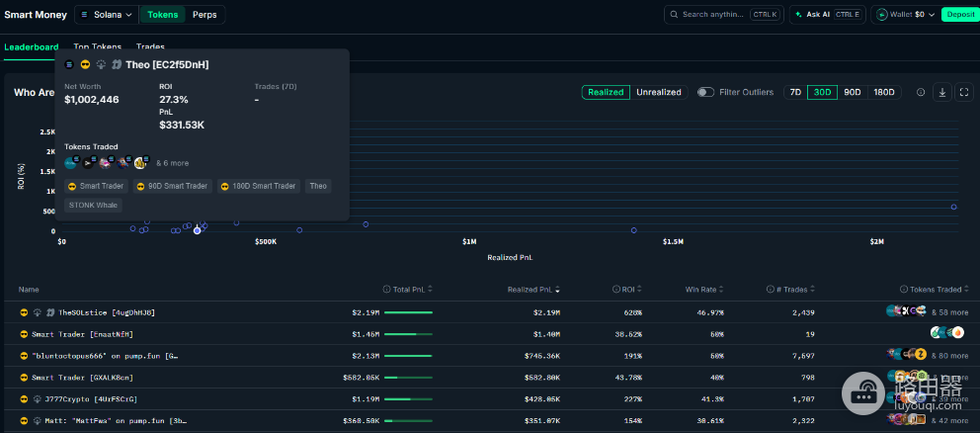This screenshot has height=433, width=980.
Task: Select the Unrealized PnL mode
Action: (659, 93)
